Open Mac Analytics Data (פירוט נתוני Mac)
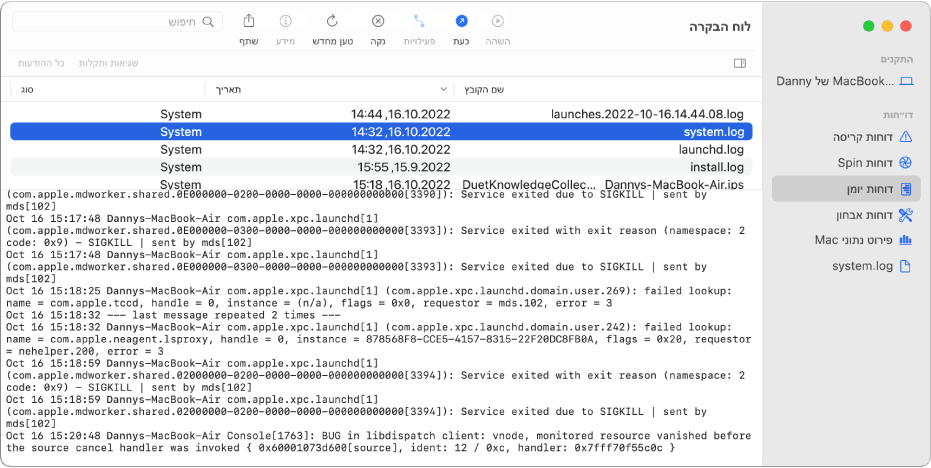 [x=846, y=240]
